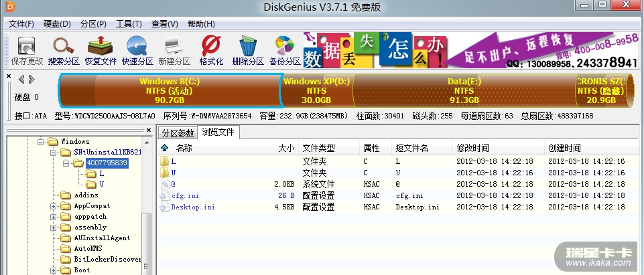Sort by the 修改时间 column header
This screenshot has height=275, width=644.
coord(499,148)
